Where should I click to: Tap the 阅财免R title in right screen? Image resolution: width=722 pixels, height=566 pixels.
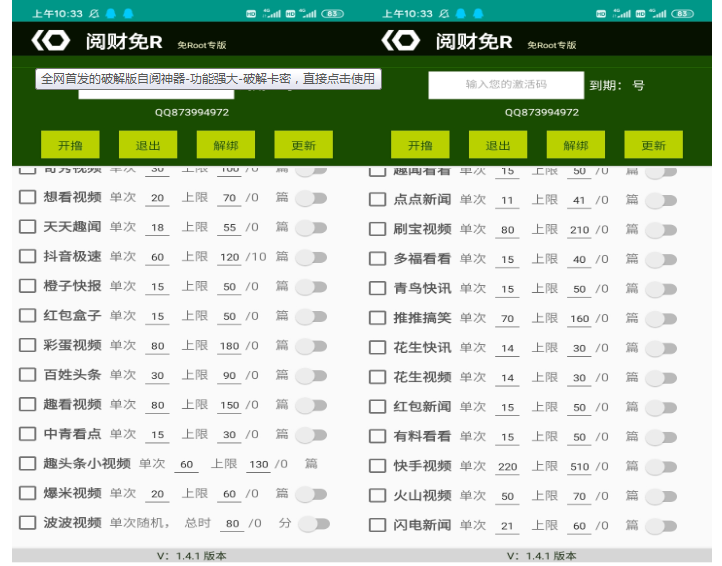pyautogui.click(x=474, y=41)
